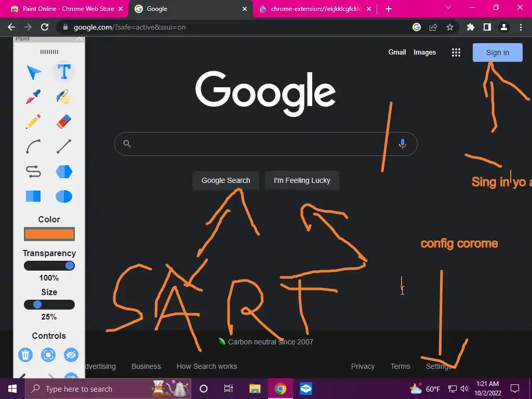Open the Windows Start menu
Image resolution: width=532 pixels, height=399 pixels.
click(x=12, y=389)
